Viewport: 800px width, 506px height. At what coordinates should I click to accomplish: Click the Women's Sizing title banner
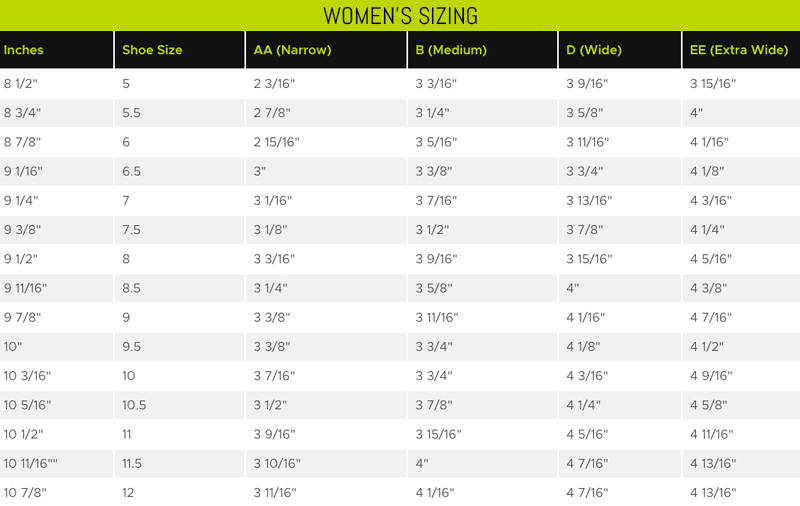click(400, 15)
